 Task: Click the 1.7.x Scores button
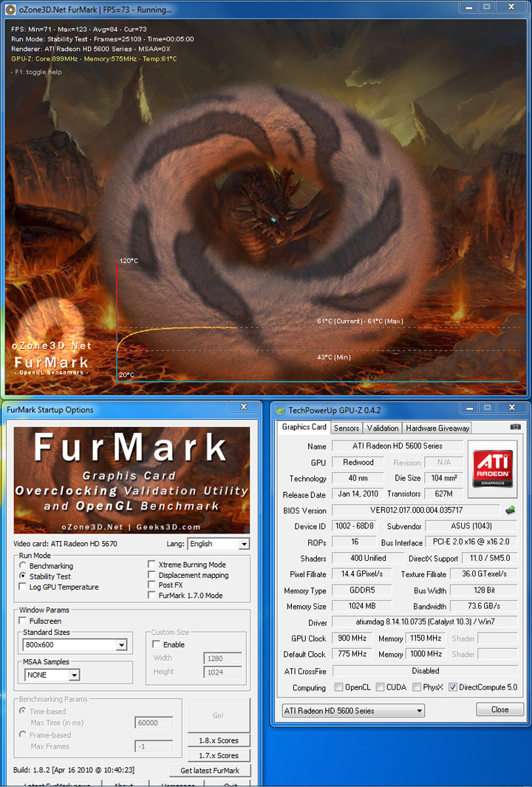tap(218, 755)
